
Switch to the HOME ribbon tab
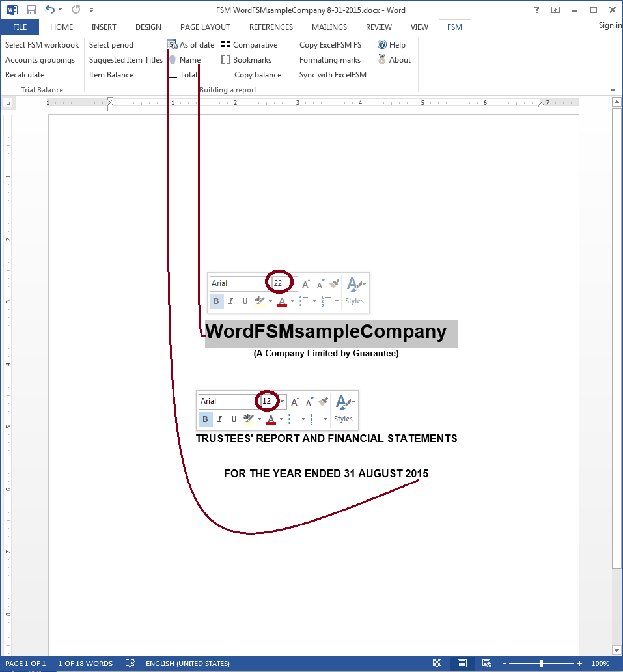(x=61, y=27)
